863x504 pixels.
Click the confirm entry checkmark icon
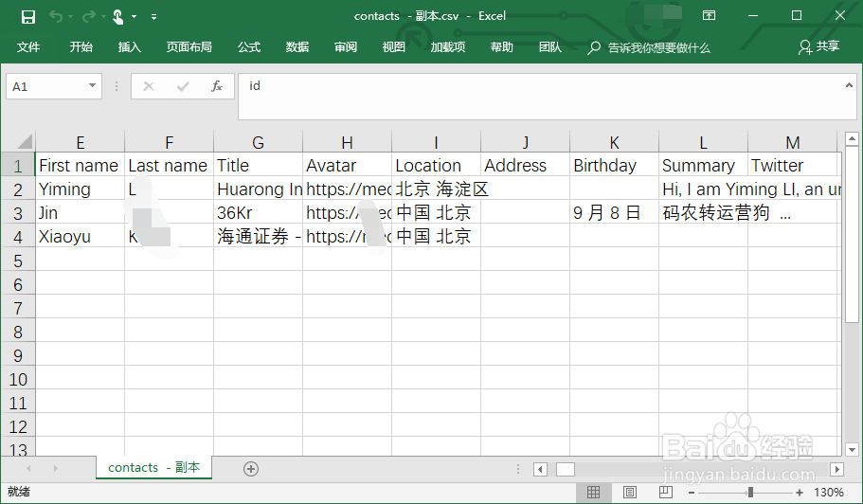(183, 86)
